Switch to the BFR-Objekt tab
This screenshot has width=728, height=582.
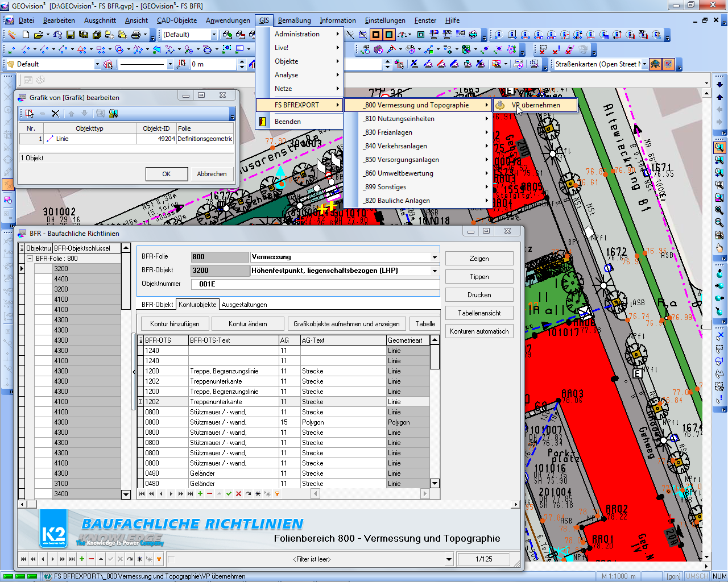tap(157, 305)
